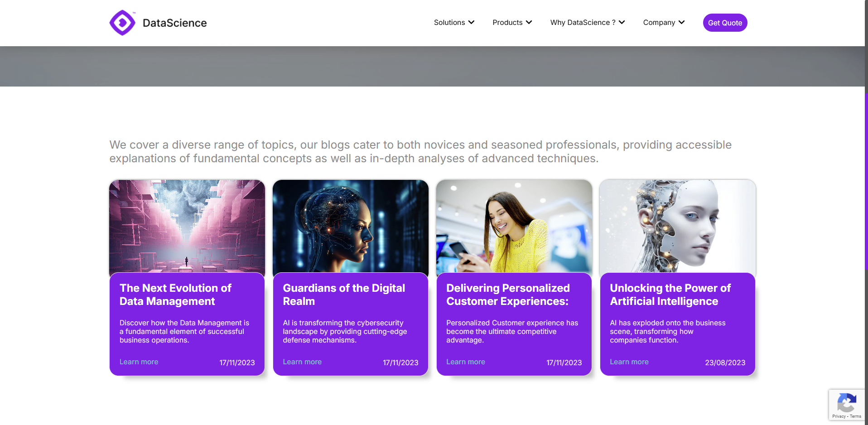Viewport: 868px width, 425px height.
Task: Select the woman in yellow sweater image
Action: pos(514,226)
